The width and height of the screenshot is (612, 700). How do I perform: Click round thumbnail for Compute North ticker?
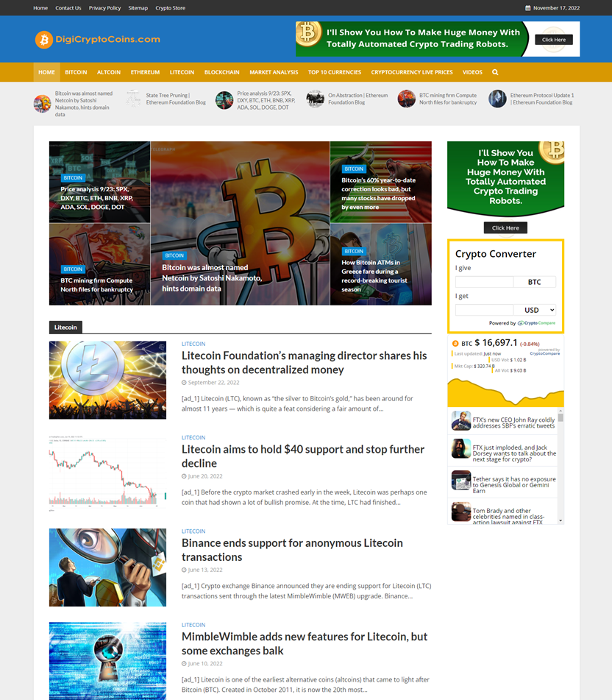(406, 99)
